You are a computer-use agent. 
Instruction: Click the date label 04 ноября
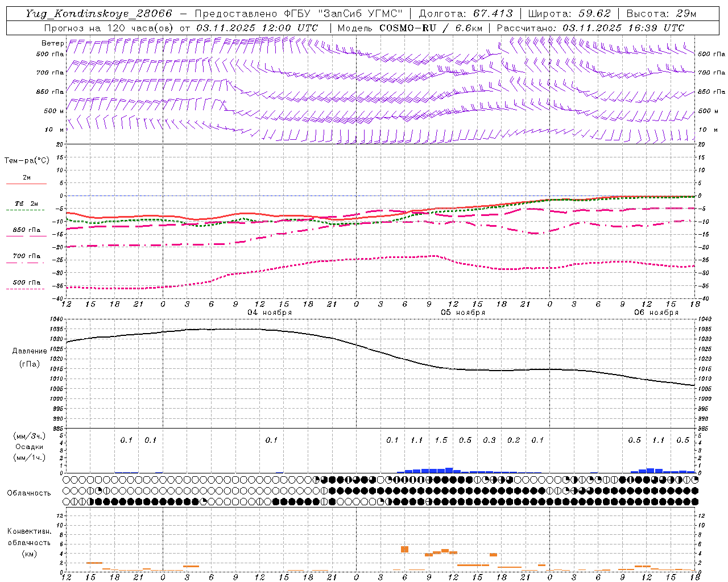270,313
